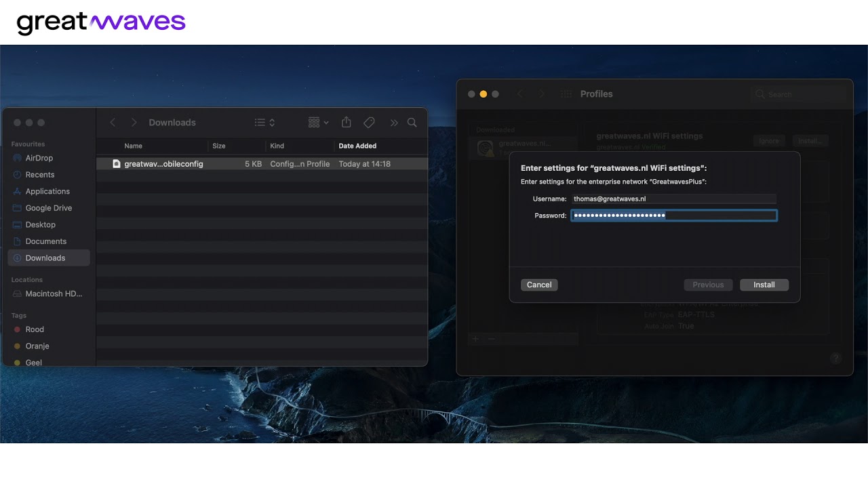Screen dimensions: 868x488
Task: Remove profile with the minus button
Action: tap(492, 339)
